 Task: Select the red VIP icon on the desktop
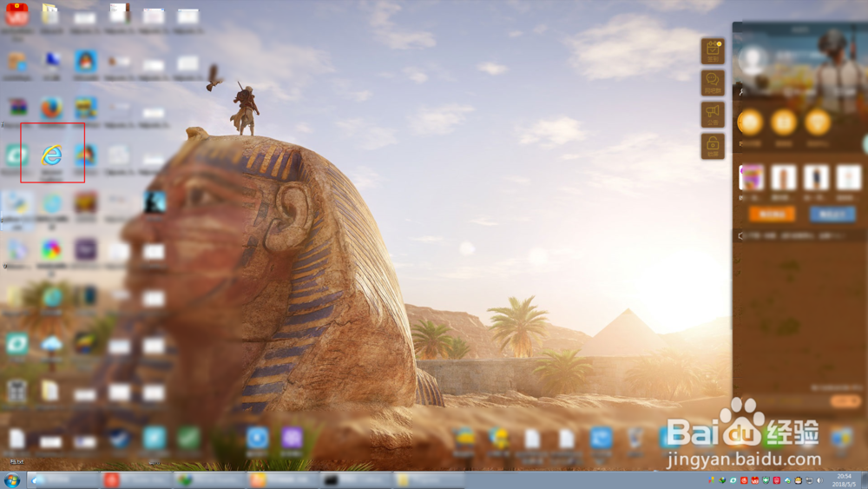17,15
